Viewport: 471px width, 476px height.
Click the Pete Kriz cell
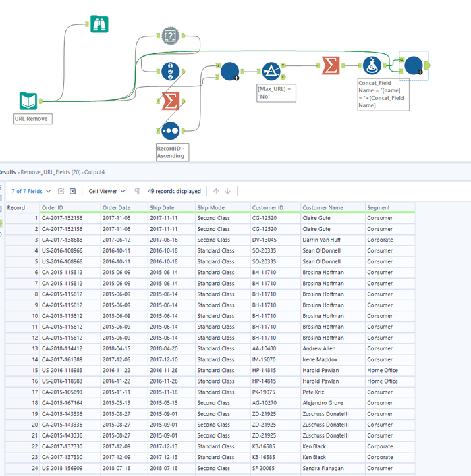(333, 392)
